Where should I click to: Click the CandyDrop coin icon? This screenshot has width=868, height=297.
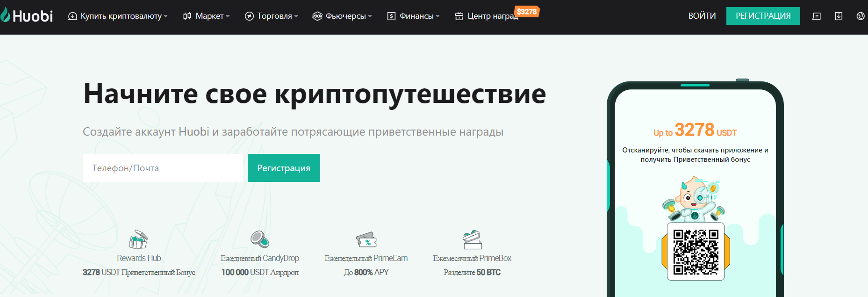point(259,239)
